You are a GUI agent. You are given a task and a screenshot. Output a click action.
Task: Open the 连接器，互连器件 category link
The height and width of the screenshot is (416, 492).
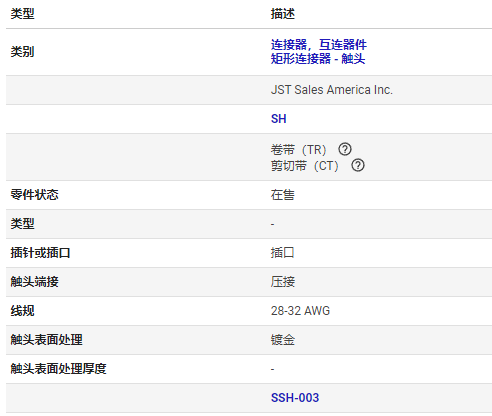(x=319, y=44)
